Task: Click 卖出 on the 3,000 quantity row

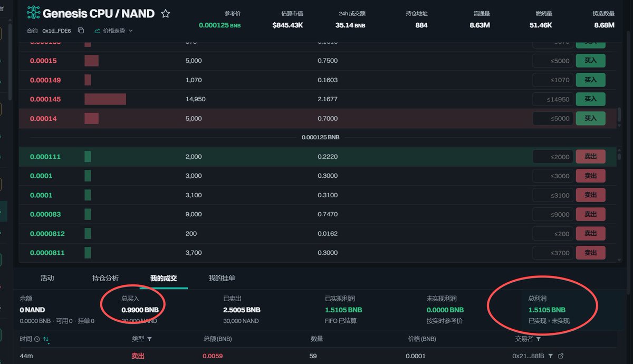Action: pos(590,176)
